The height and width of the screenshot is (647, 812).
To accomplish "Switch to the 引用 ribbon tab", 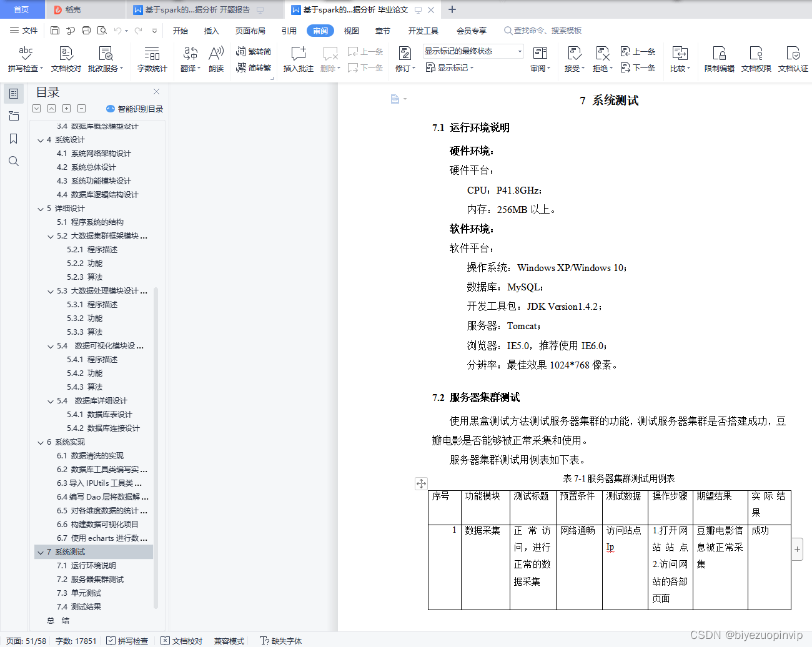I will coord(289,31).
